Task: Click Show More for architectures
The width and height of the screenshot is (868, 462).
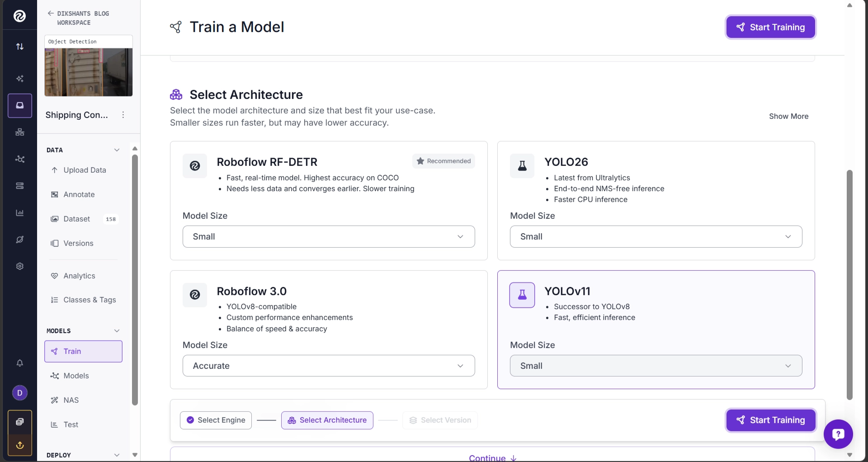Action: (x=789, y=116)
